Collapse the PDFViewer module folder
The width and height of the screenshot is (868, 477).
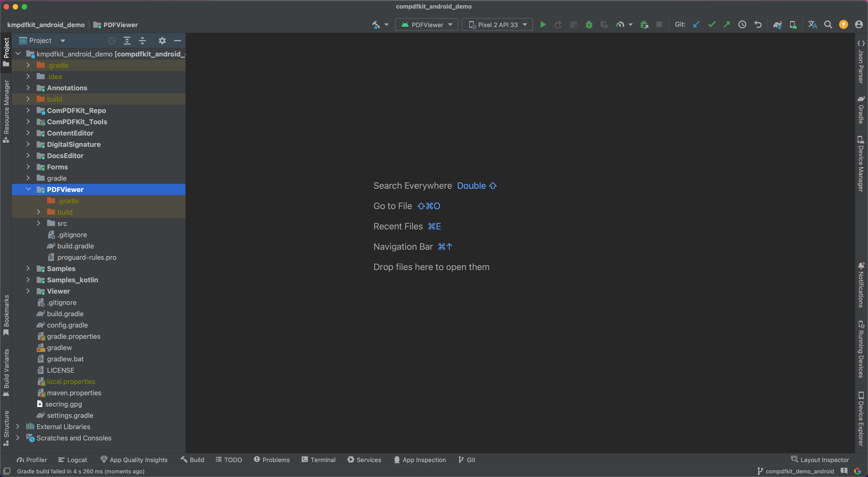[28, 189]
